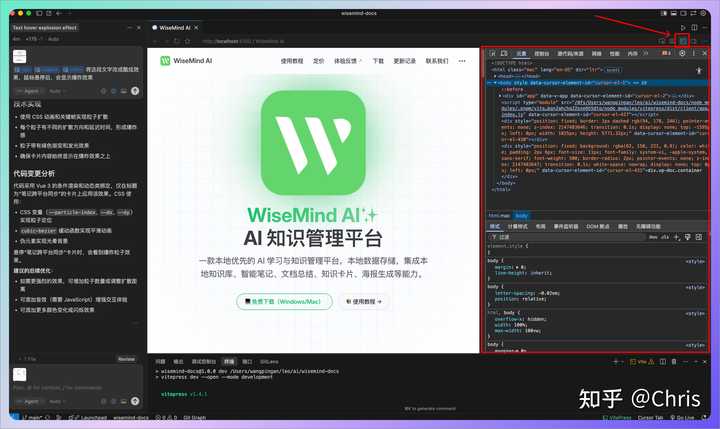Close the WiseMind AI browser tab
The width and height of the screenshot is (720, 429).
(x=197, y=28)
